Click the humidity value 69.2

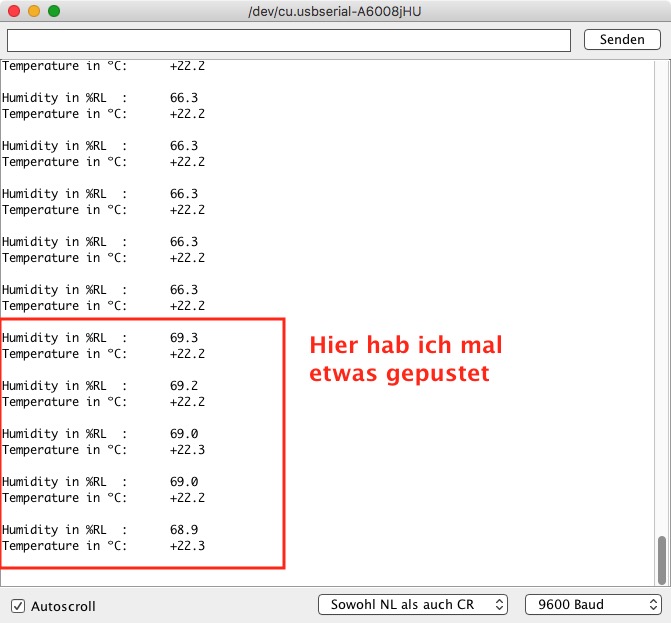(x=184, y=386)
